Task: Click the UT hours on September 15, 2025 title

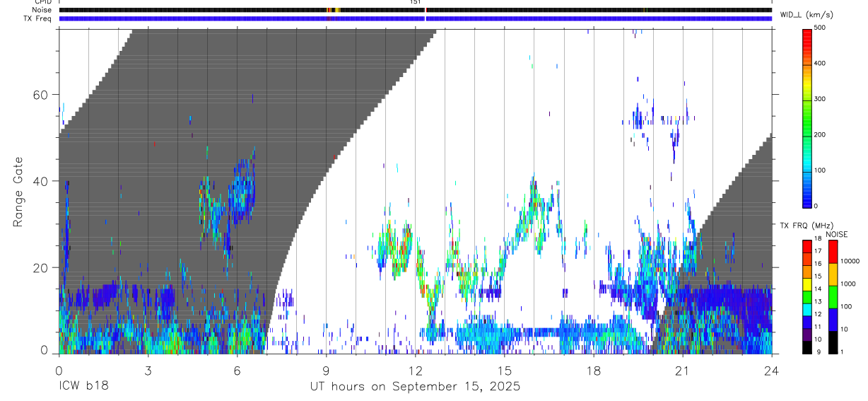Action: pos(415,386)
